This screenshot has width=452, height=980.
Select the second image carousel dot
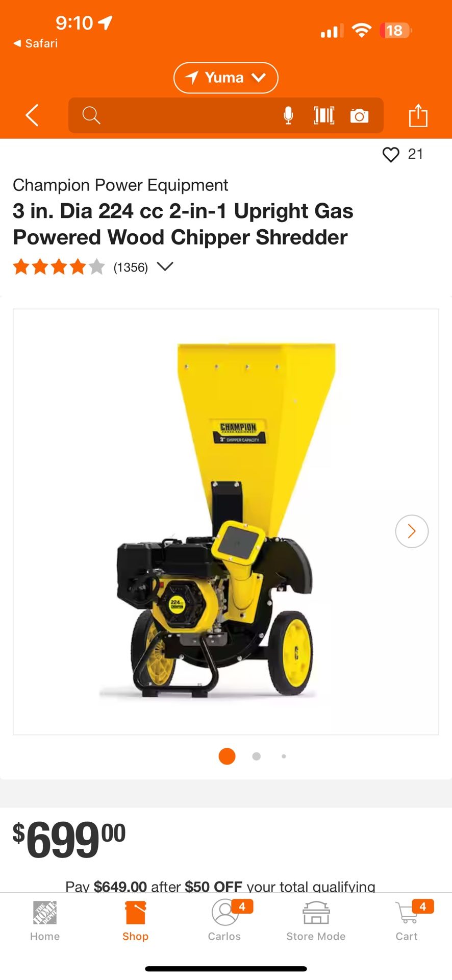[257, 756]
